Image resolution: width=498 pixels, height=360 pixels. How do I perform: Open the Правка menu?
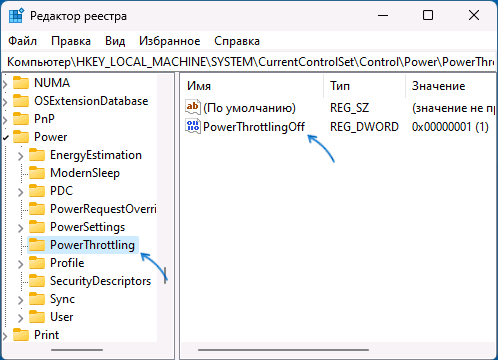[71, 41]
